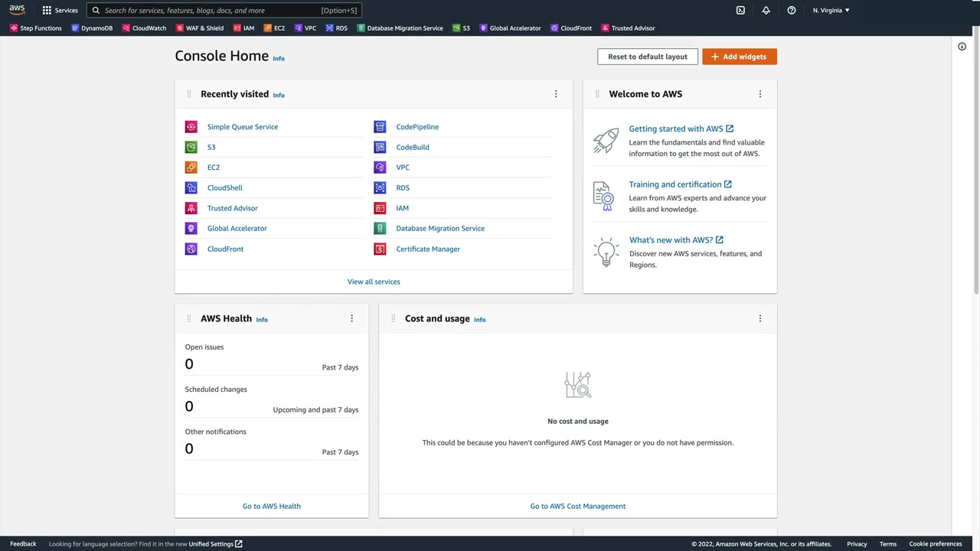The height and width of the screenshot is (551, 980).
Task: Open Getting started with AWS link
Action: pos(681,129)
